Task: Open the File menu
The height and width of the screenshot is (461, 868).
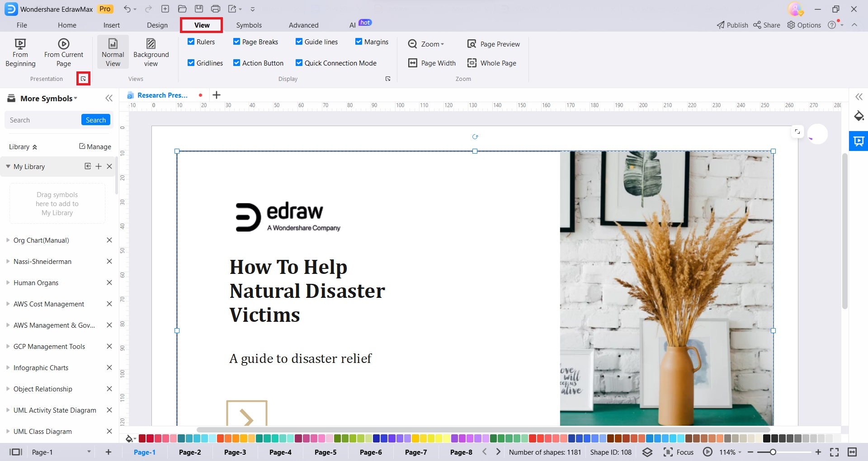Action: pos(22,25)
